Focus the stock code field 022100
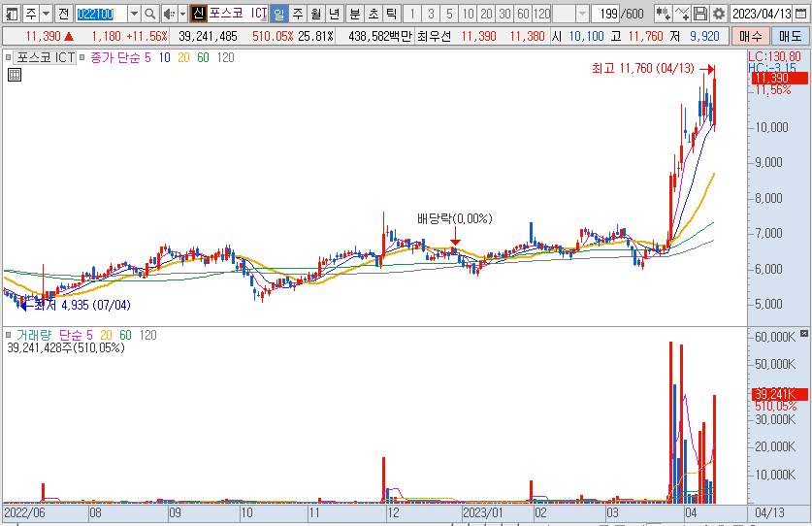Image resolution: width=812 pixels, height=526 pixels. pyautogui.click(x=101, y=14)
